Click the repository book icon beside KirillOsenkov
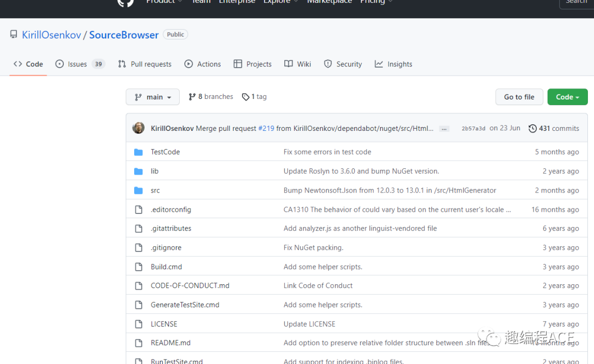 tap(14, 35)
